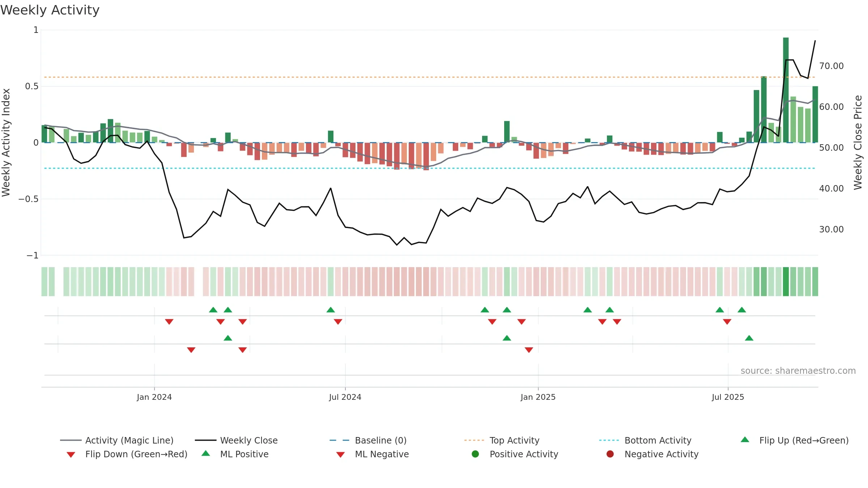Click the tallest dark green activity bar

point(786,90)
